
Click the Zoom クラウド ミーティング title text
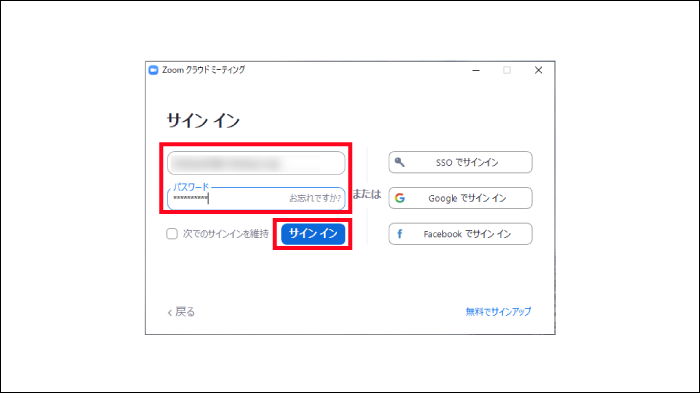pyautogui.click(x=204, y=70)
